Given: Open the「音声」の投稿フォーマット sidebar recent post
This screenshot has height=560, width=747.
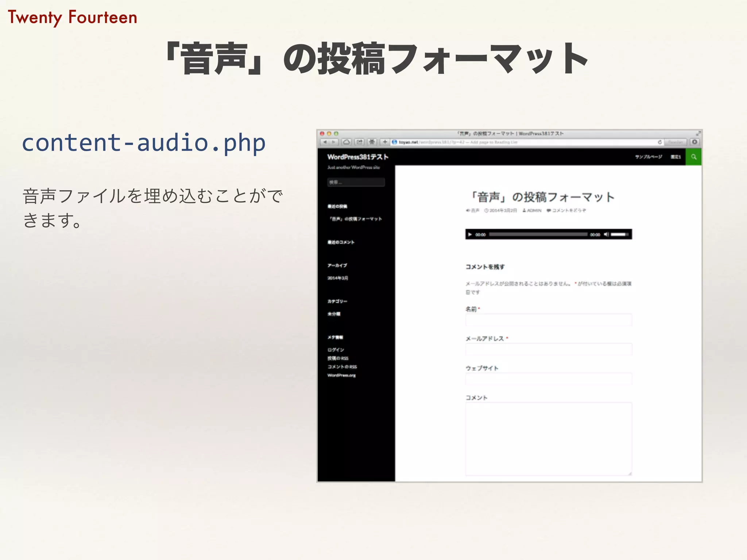Looking at the screenshot, I should (356, 219).
